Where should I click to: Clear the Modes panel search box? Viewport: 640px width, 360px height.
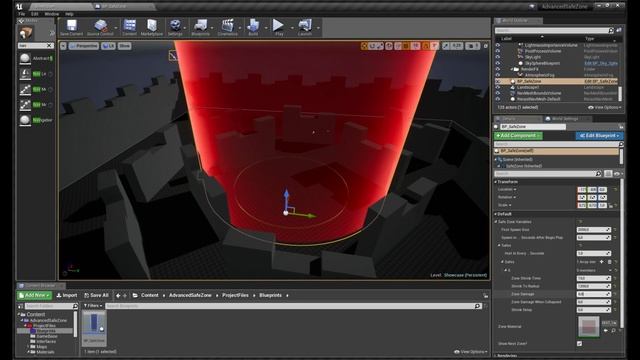[50, 46]
